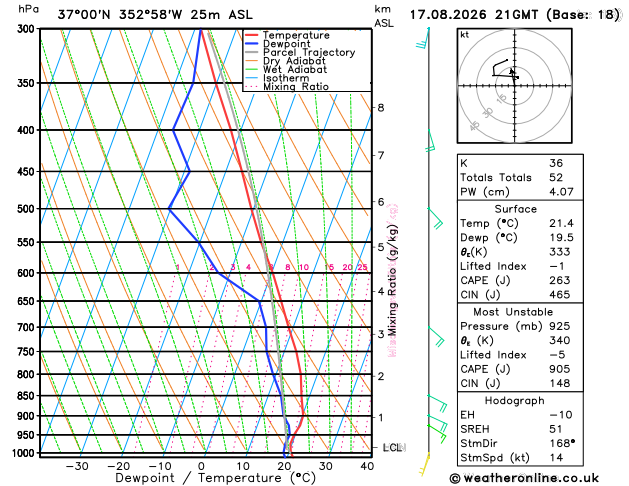Click the wind barb at the 500 hPa level

click(x=435, y=219)
